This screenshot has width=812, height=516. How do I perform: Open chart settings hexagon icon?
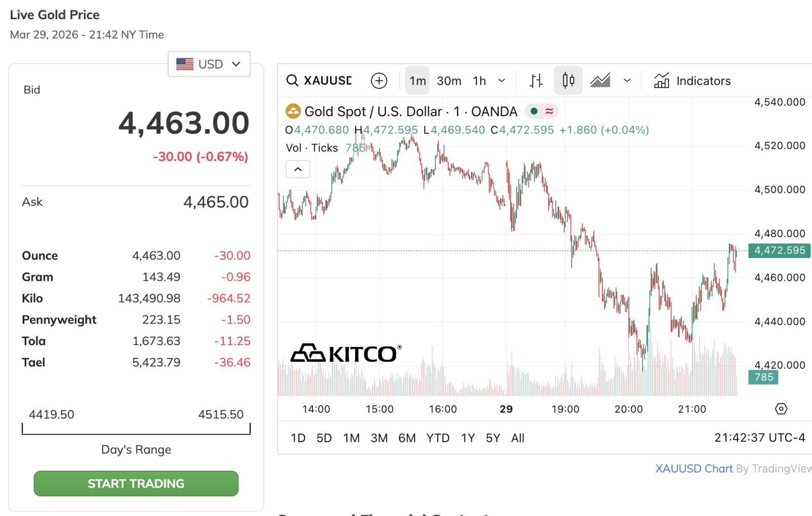pyautogui.click(x=781, y=409)
